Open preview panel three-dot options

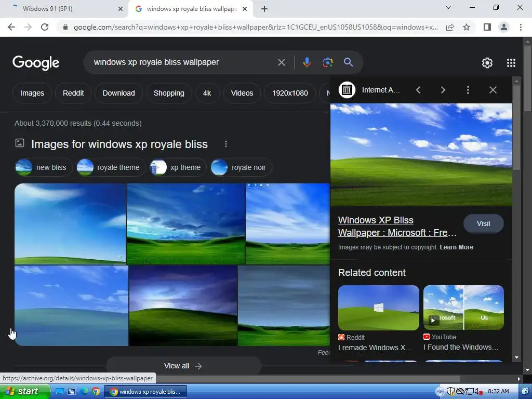coord(468,90)
